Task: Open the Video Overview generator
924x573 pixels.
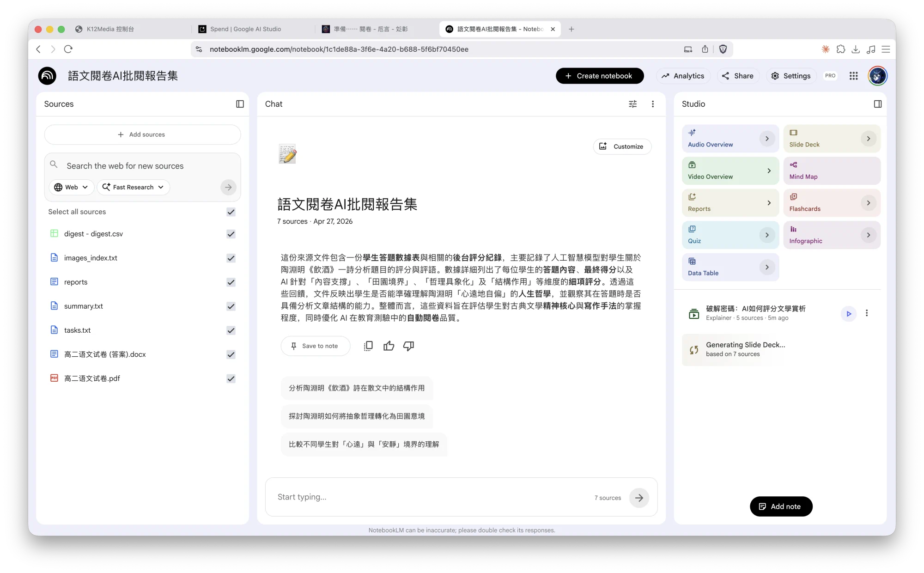Action: point(721,171)
